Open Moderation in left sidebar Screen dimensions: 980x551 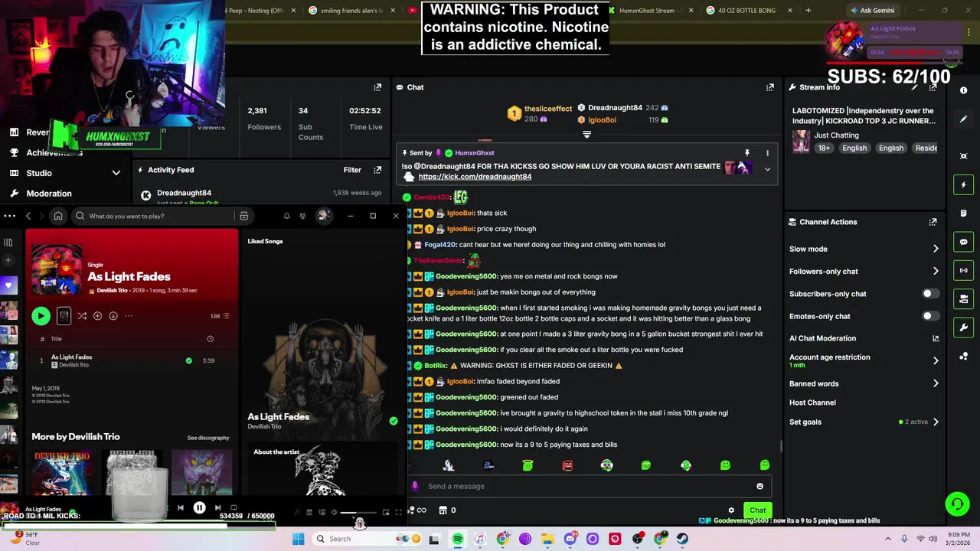coord(49,194)
